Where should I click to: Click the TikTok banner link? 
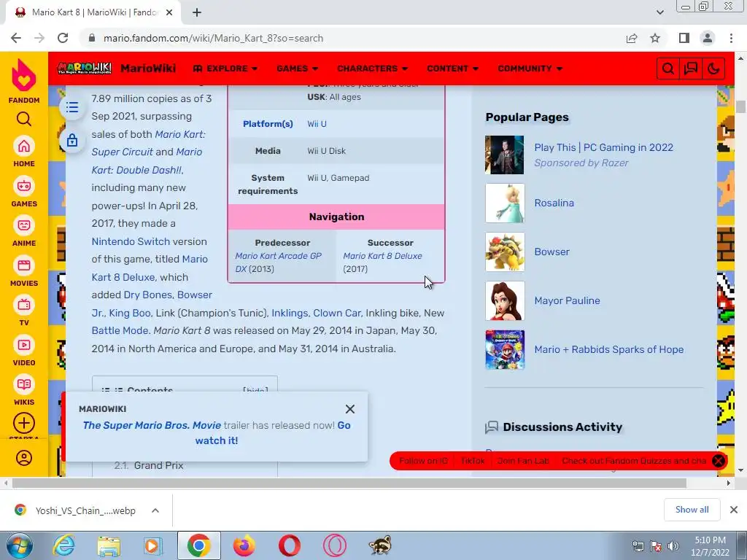tap(473, 461)
